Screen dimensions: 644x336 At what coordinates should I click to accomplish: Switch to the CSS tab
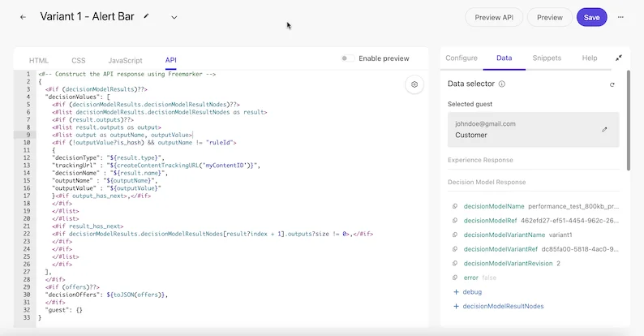[x=79, y=60]
